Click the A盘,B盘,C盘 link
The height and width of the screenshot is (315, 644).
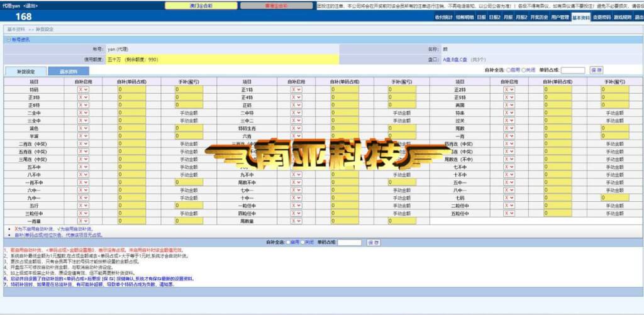click(x=455, y=60)
